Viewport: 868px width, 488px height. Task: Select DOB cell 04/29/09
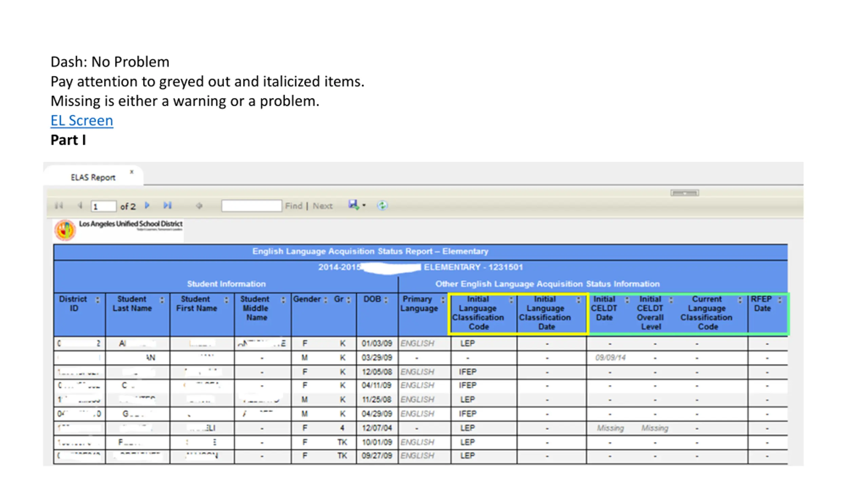(377, 414)
